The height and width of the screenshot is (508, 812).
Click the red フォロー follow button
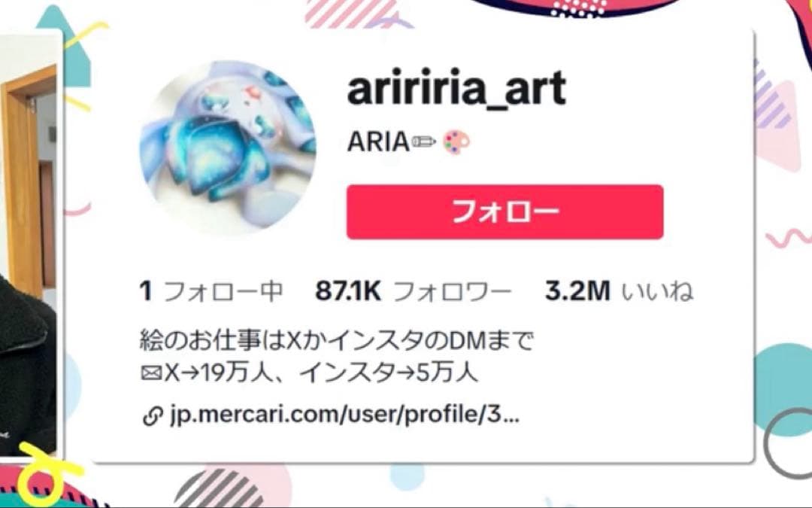click(505, 212)
